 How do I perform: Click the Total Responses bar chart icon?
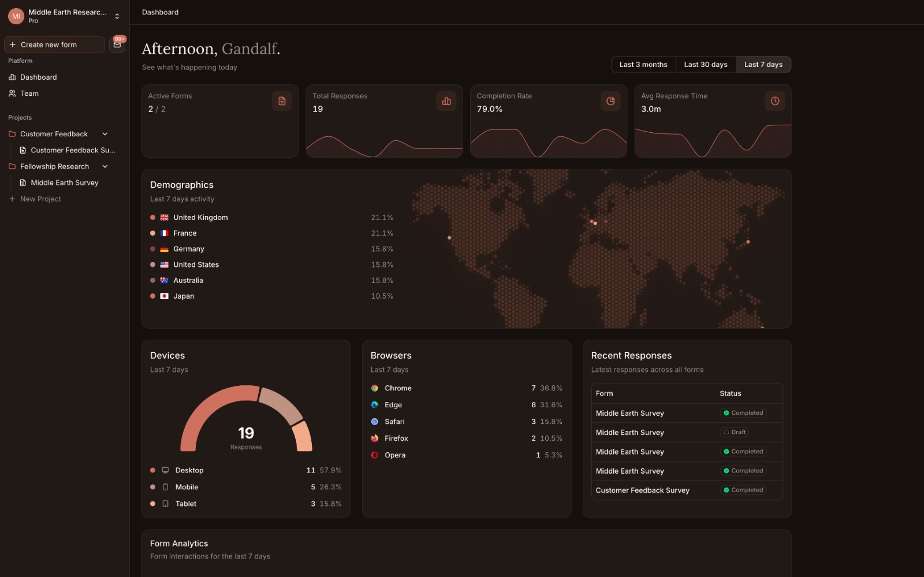(446, 101)
